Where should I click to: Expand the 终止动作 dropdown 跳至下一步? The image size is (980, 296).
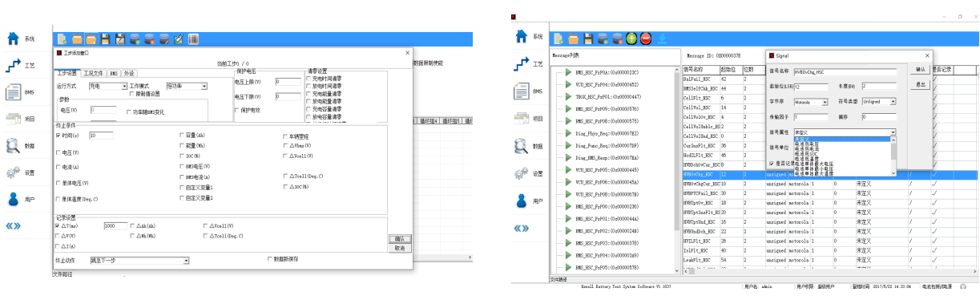point(139,261)
